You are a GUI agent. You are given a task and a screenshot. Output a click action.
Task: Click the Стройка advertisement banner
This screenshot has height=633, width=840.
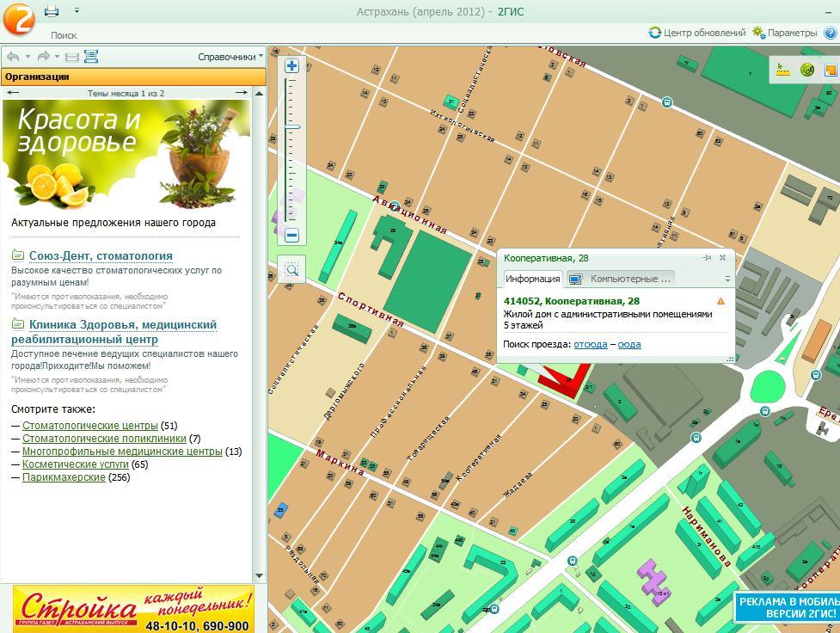click(x=133, y=609)
